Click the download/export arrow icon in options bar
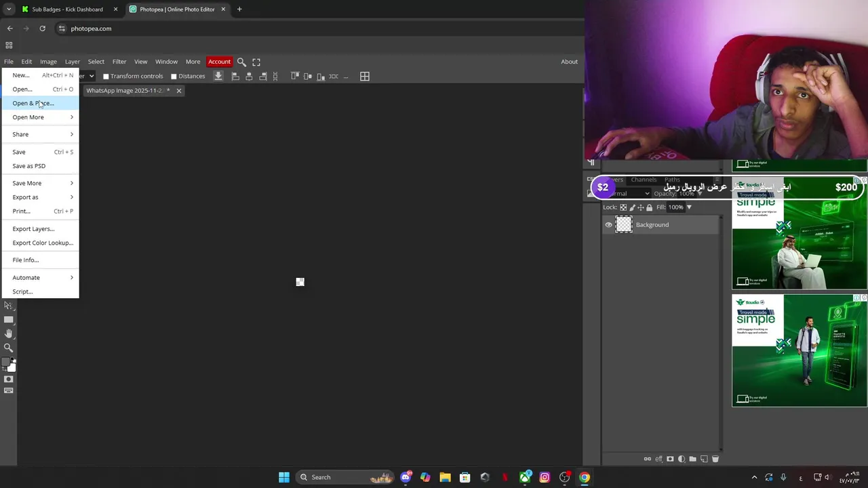The height and width of the screenshot is (488, 868). coord(218,76)
